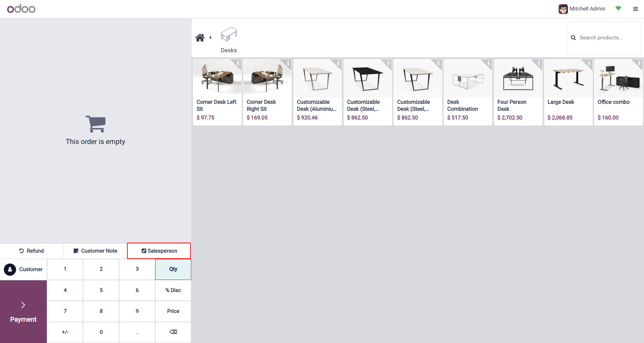Open the hamburger menu
The image size is (644, 343).
(636, 9)
